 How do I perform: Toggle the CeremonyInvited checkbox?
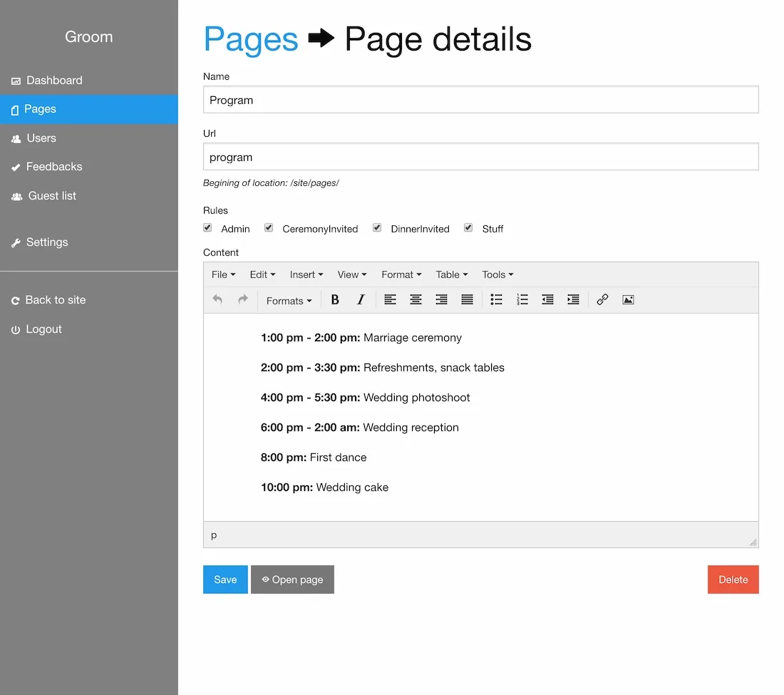point(269,228)
